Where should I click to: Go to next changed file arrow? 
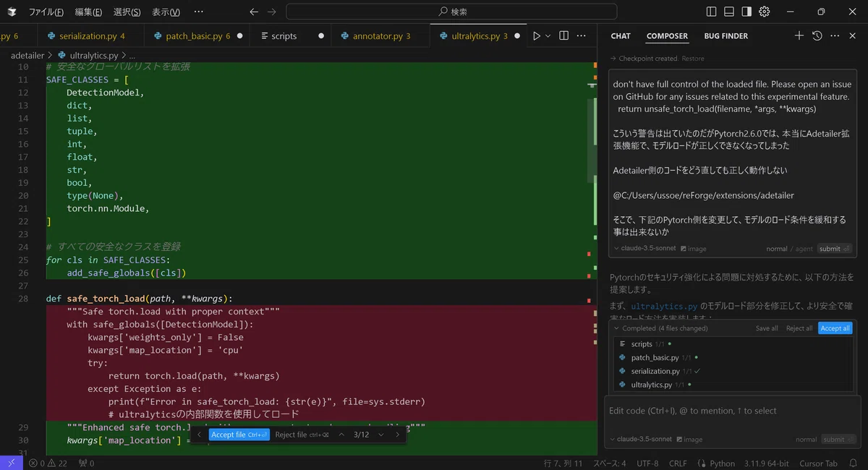pyautogui.click(x=397, y=435)
